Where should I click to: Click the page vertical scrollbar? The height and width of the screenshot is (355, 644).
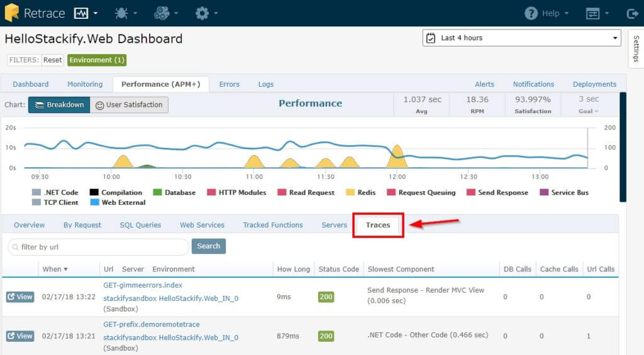(x=623, y=147)
